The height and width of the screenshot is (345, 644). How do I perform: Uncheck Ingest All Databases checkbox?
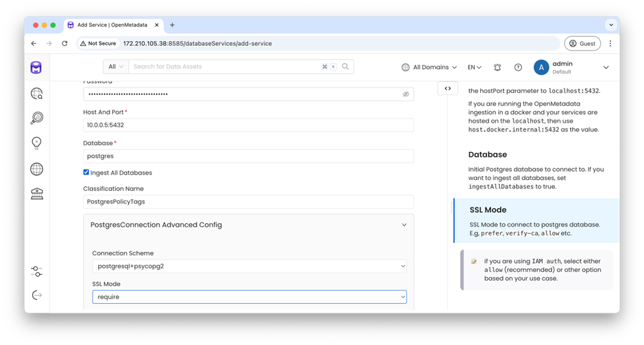tap(86, 172)
